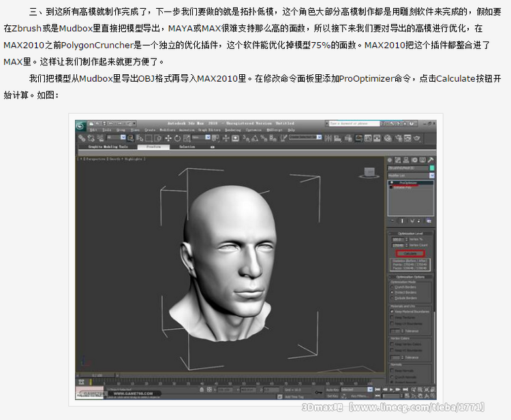Viewport: 511px width, 420px height.
Task: Click Go to End playback control
Action: [x=405, y=389]
